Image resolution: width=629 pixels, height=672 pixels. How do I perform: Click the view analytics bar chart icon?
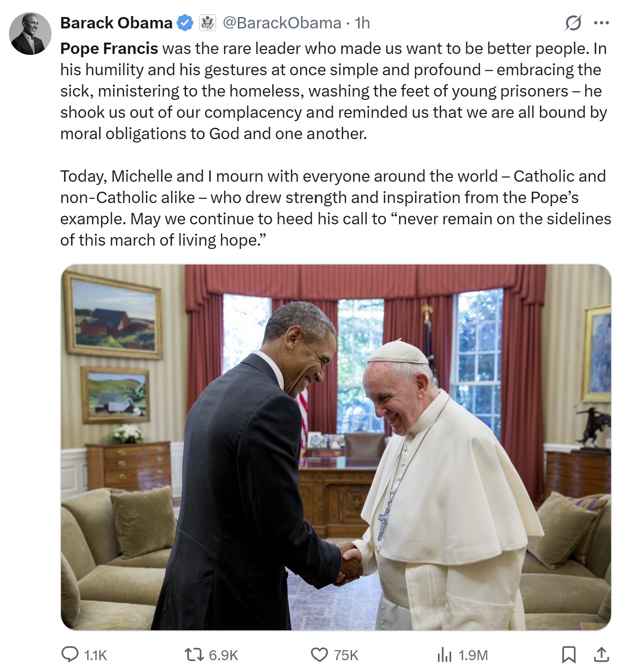pyautogui.click(x=445, y=655)
